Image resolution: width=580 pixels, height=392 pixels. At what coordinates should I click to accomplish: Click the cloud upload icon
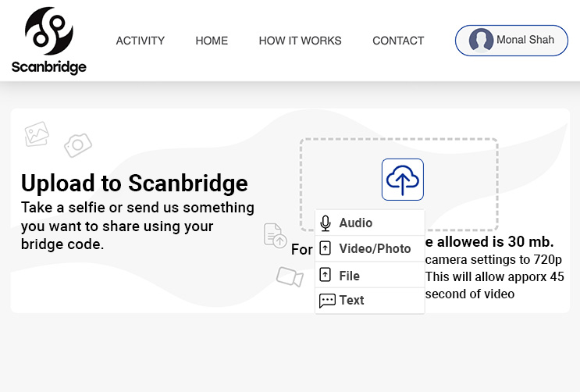coord(403,180)
